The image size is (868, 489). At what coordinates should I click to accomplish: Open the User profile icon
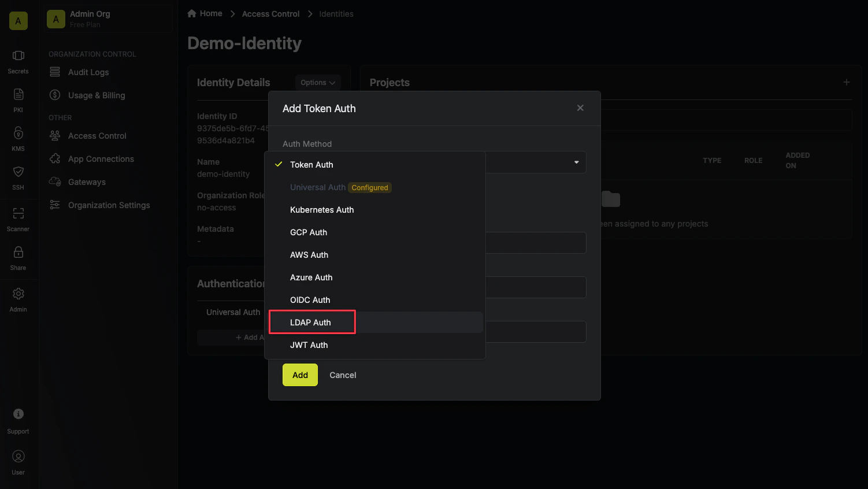point(18,457)
